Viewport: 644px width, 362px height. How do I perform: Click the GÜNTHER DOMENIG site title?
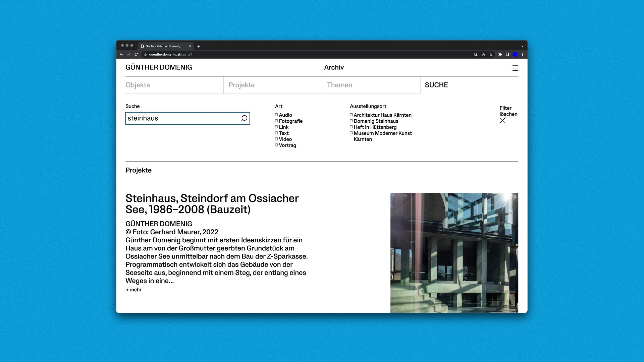click(x=159, y=67)
